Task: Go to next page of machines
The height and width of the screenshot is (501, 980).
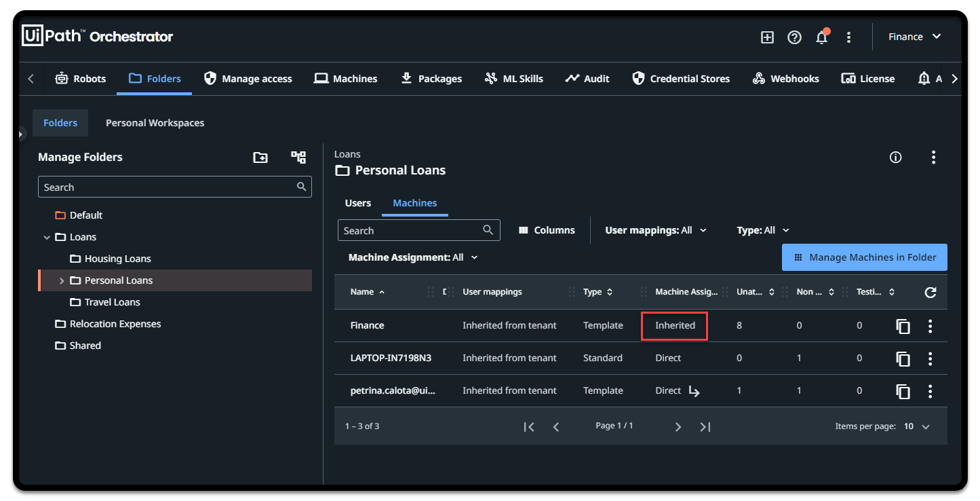Action: [x=678, y=426]
